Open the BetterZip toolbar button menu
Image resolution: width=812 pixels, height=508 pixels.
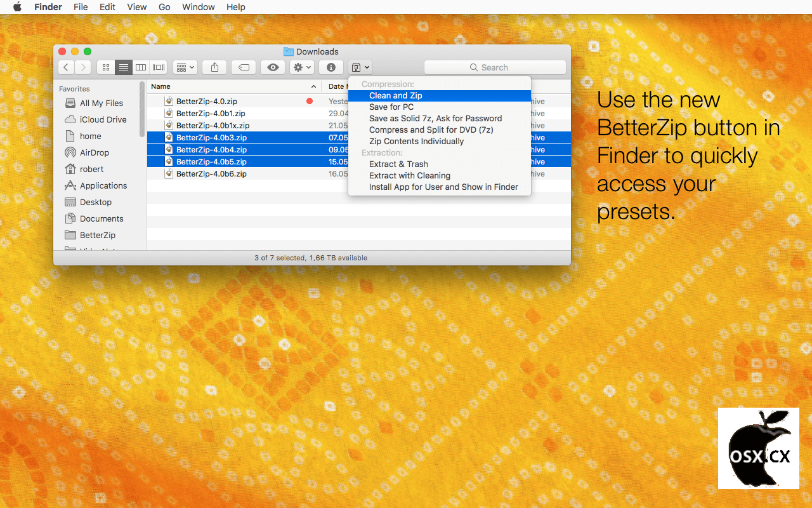360,67
